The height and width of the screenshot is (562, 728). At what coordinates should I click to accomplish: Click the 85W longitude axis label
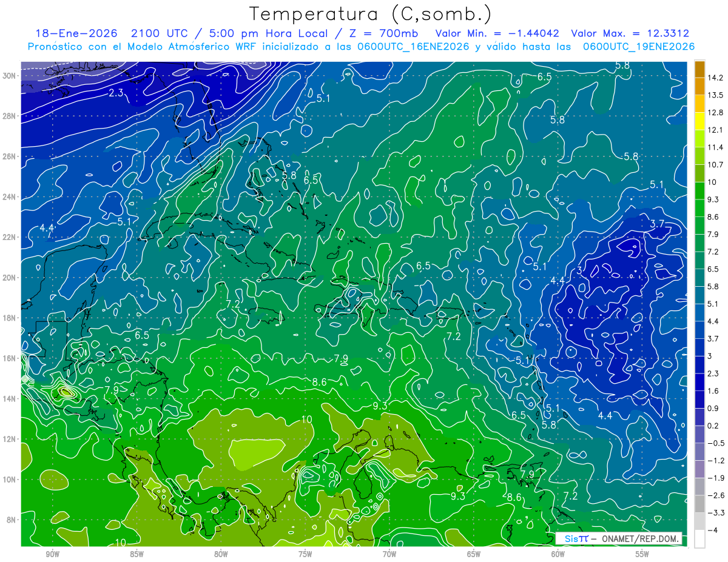pyautogui.click(x=136, y=554)
